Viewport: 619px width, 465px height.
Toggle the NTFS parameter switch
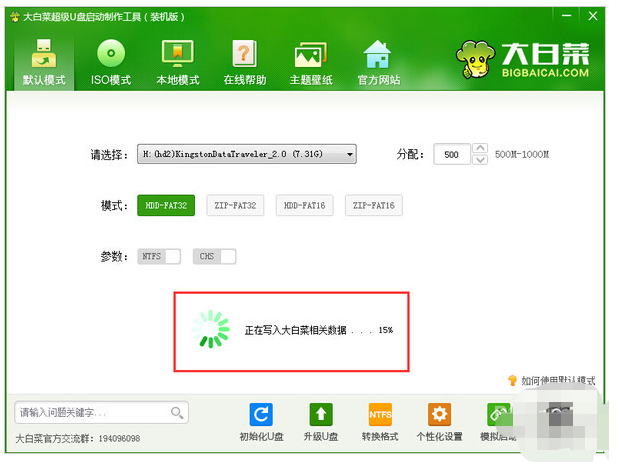coord(159,257)
